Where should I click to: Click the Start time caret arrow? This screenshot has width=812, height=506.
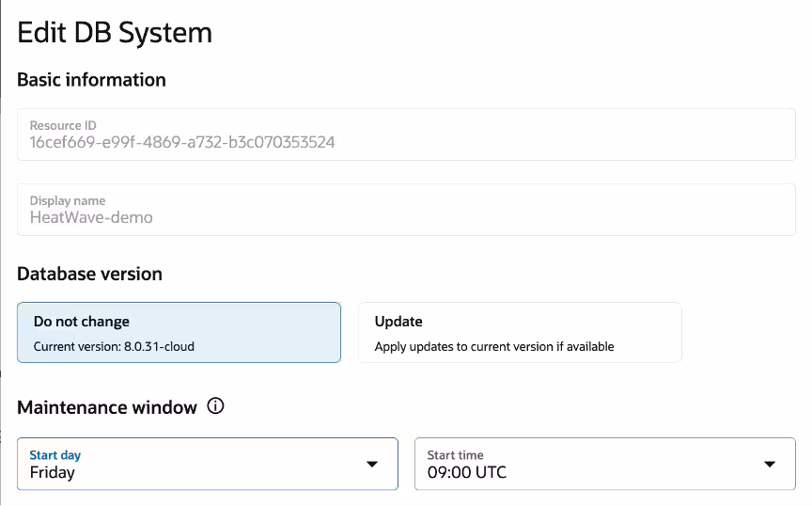(x=770, y=465)
